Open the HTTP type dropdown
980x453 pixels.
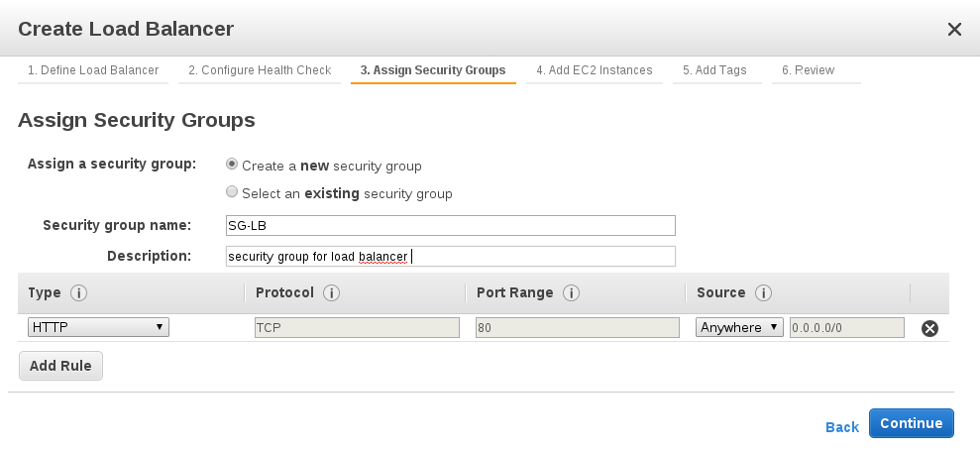[98, 327]
